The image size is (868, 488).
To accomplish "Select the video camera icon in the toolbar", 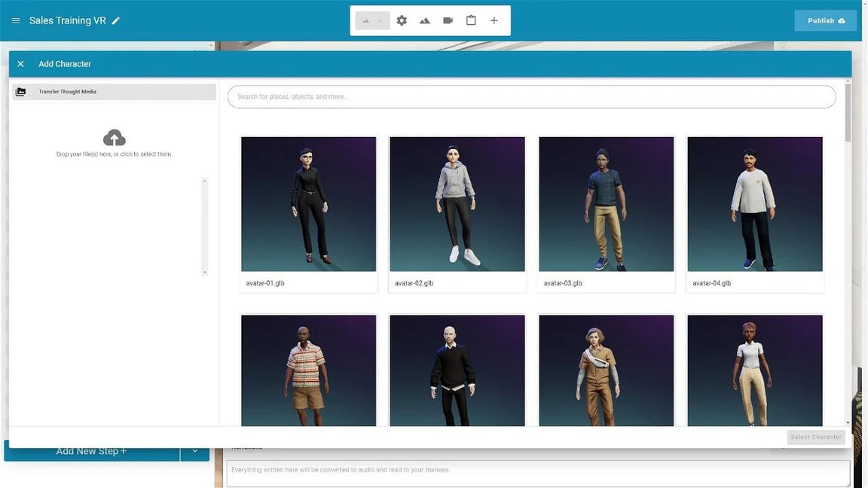I will (448, 20).
